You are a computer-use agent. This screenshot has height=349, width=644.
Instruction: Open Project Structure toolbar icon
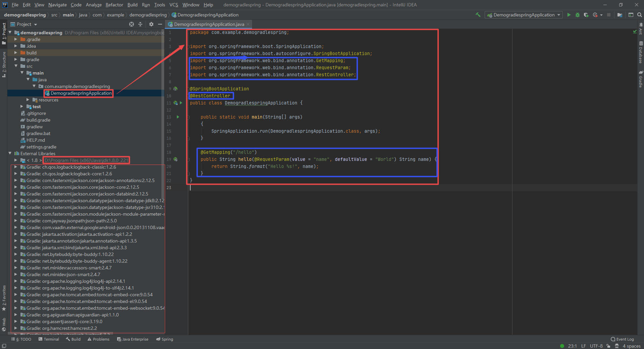pos(620,15)
